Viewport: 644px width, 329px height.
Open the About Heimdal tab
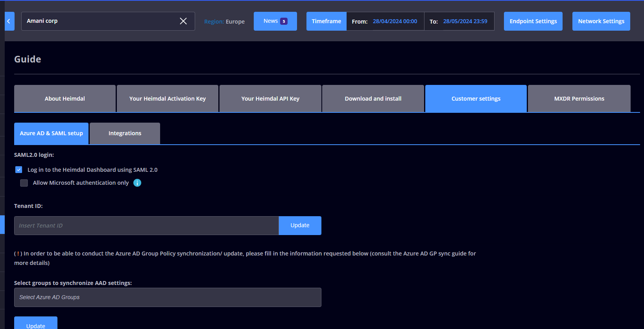tap(65, 99)
